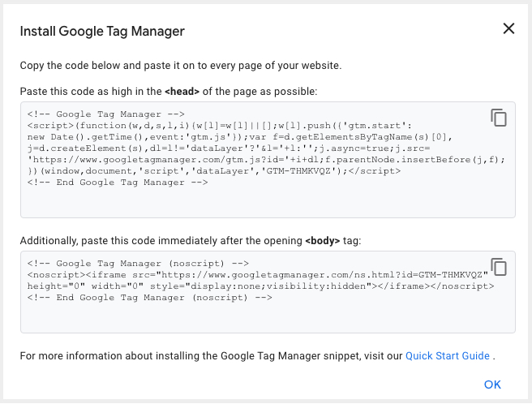Click the GTM-THMKVQZ ID in head script
Screen dimensions: 532x404
point(298,170)
